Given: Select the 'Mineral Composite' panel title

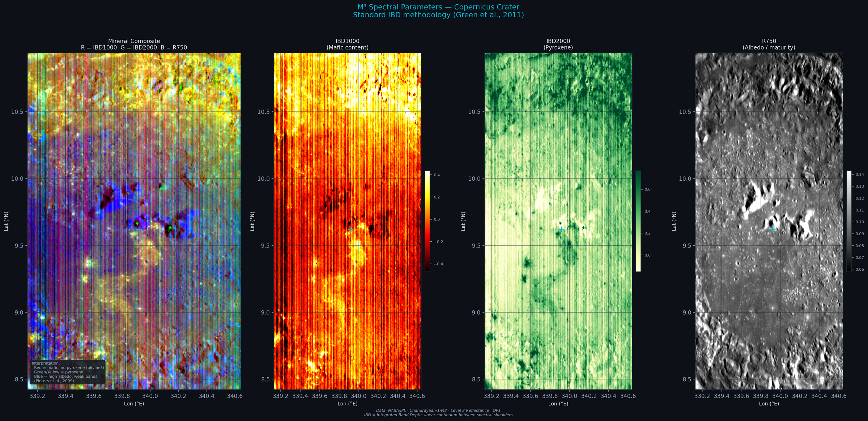Looking at the screenshot, I should click(134, 41).
